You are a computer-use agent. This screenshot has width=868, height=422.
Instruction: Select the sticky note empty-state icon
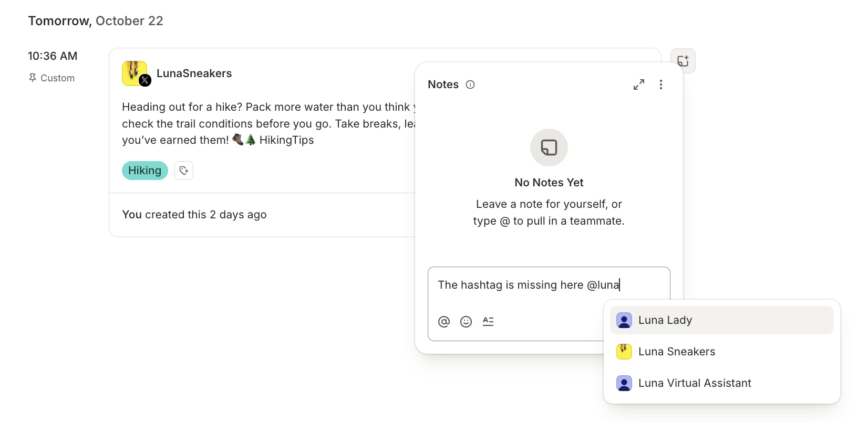(549, 147)
